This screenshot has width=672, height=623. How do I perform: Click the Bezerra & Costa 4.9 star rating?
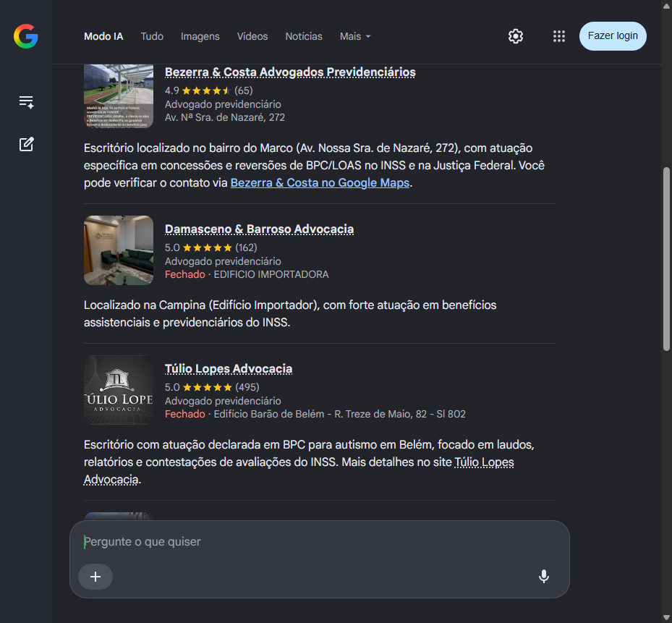pyautogui.click(x=209, y=90)
